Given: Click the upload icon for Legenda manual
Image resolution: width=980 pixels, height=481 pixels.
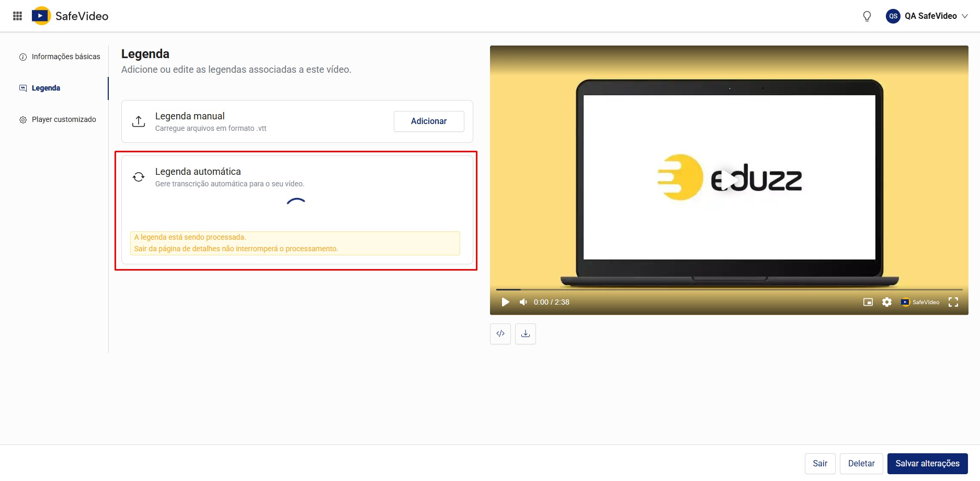Looking at the screenshot, I should point(139,121).
